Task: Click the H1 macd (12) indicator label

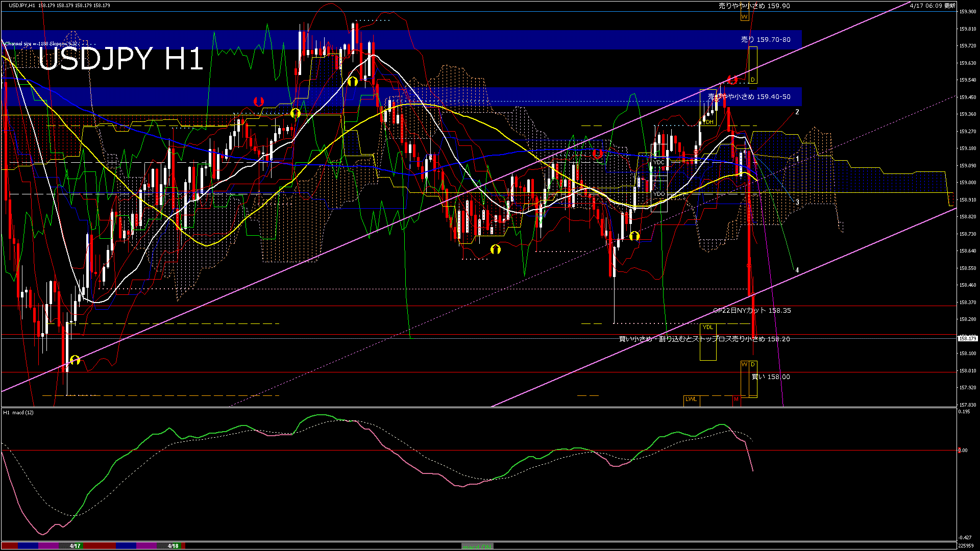Action: (x=18, y=412)
